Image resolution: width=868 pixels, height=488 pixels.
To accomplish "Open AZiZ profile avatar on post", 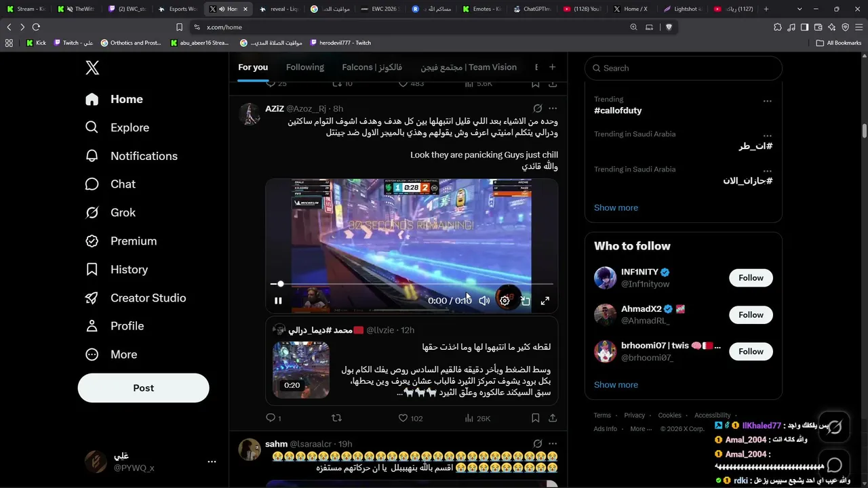I will pyautogui.click(x=250, y=114).
